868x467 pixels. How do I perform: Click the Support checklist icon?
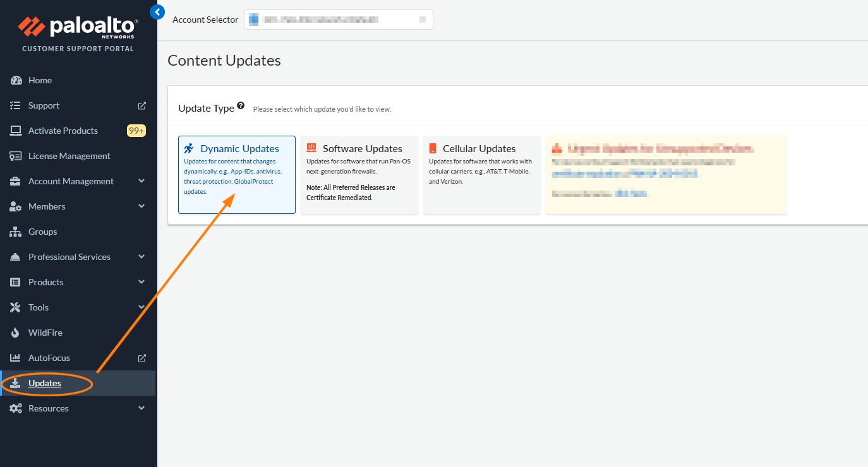click(x=16, y=105)
